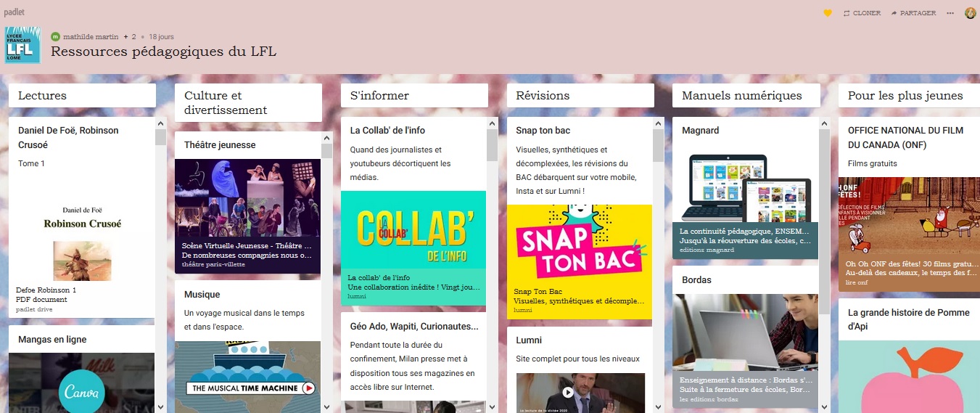This screenshot has width=980, height=413.
Task: Click the S'informer column scroll-down arrow
Action: point(492,407)
